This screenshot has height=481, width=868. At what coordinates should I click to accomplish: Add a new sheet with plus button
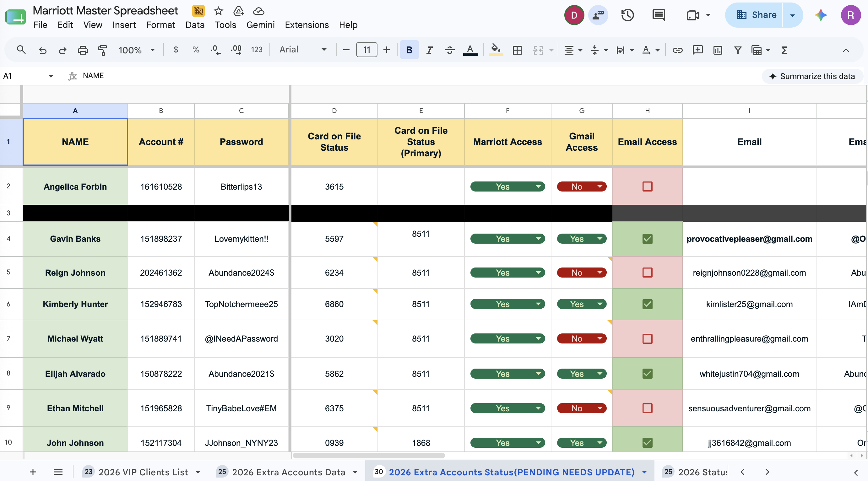click(33, 472)
